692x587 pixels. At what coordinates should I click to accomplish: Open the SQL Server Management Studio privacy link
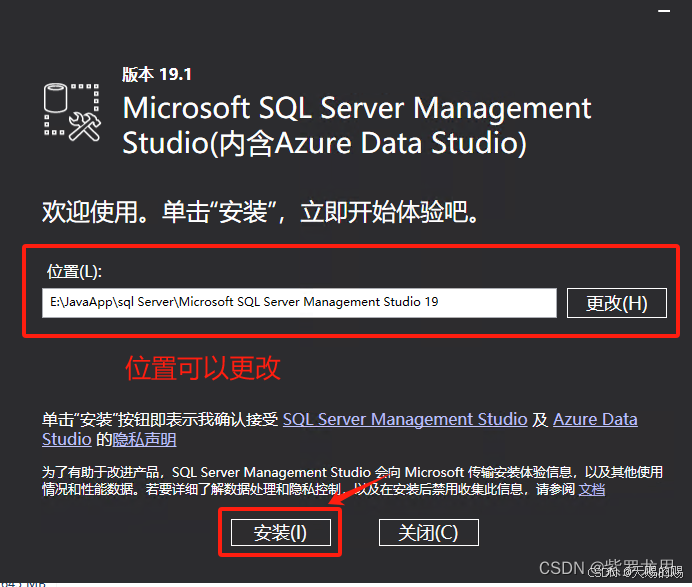[x=405, y=419]
